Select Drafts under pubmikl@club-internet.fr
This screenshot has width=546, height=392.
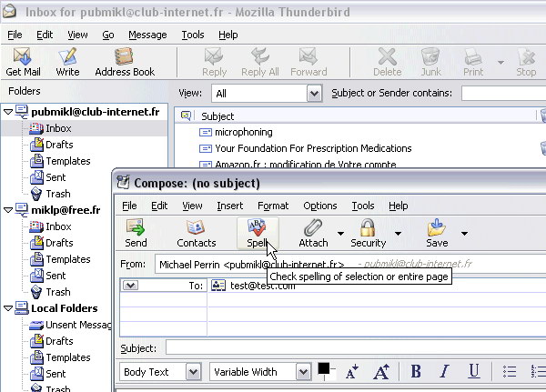(x=59, y=145)
